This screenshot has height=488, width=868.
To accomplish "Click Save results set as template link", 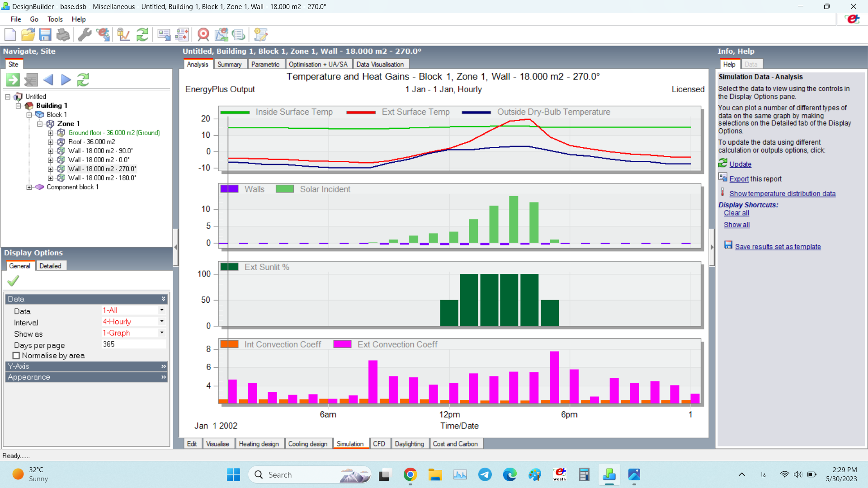I will click(x=778, y=247).
